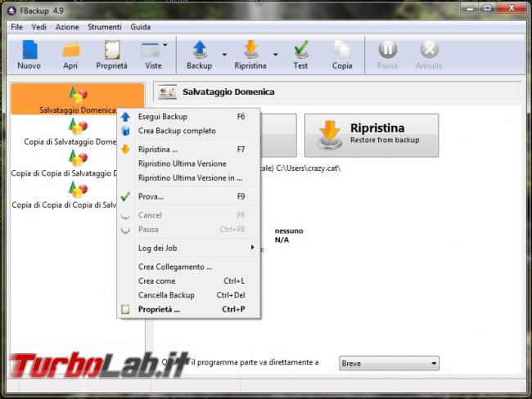Click the C:\Users\crazy.cat\ path text

click(x=308, y=168)
